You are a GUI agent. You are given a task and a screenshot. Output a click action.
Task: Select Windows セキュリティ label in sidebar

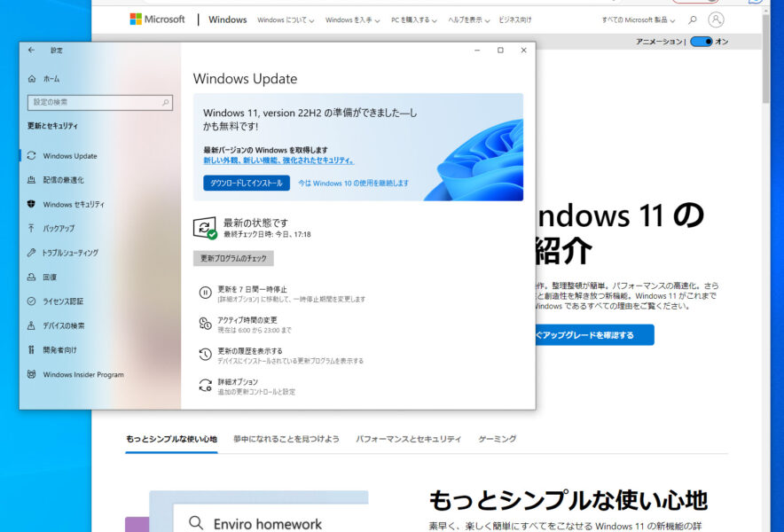pos(74,205)
